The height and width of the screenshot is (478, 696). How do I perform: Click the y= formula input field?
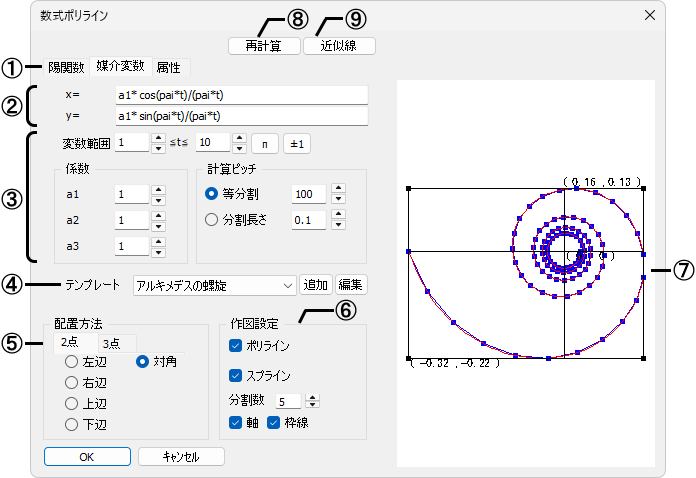(x=241, y=116)
